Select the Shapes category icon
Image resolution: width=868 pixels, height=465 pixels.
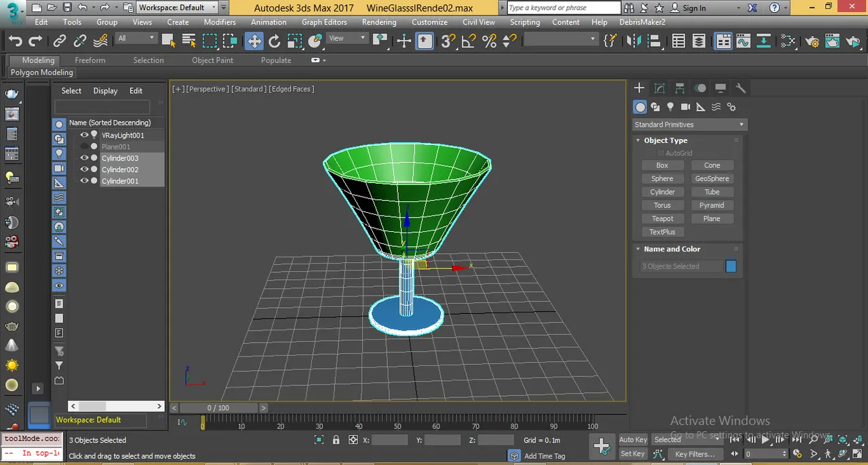[x=655, y=107]
